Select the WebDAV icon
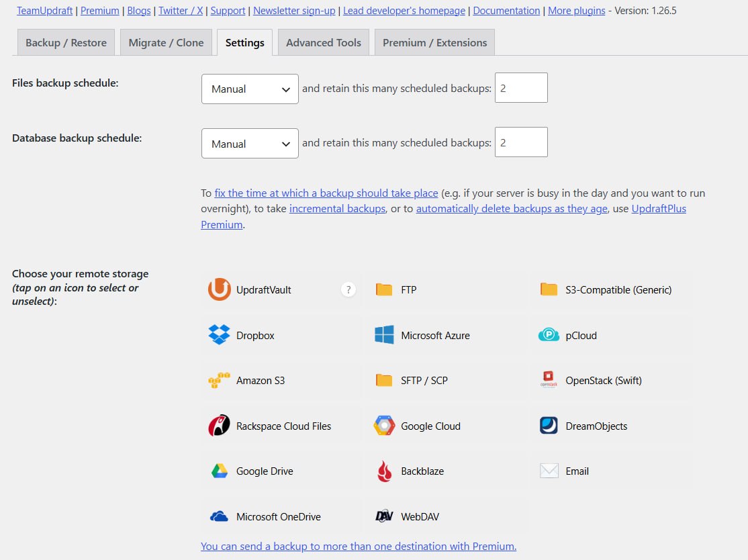Viewport: 748px width, 560px height. point(384,516)
